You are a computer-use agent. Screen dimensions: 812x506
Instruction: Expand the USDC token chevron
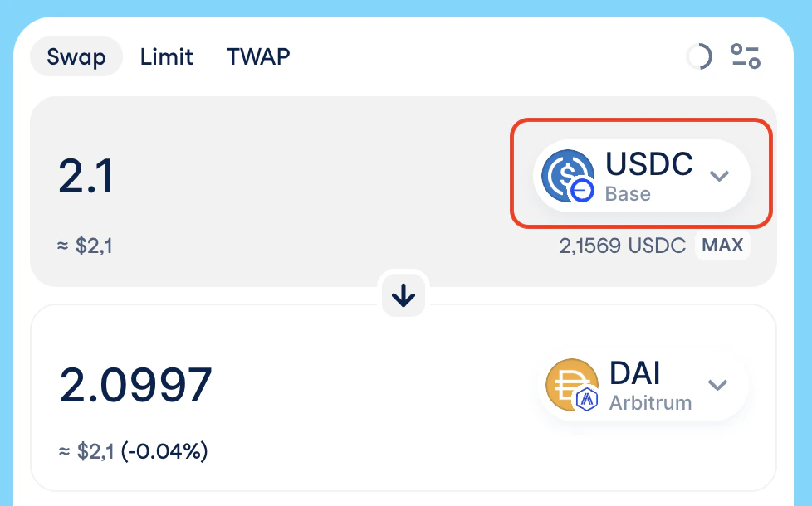pyautogui.click(x=719, y=176)
